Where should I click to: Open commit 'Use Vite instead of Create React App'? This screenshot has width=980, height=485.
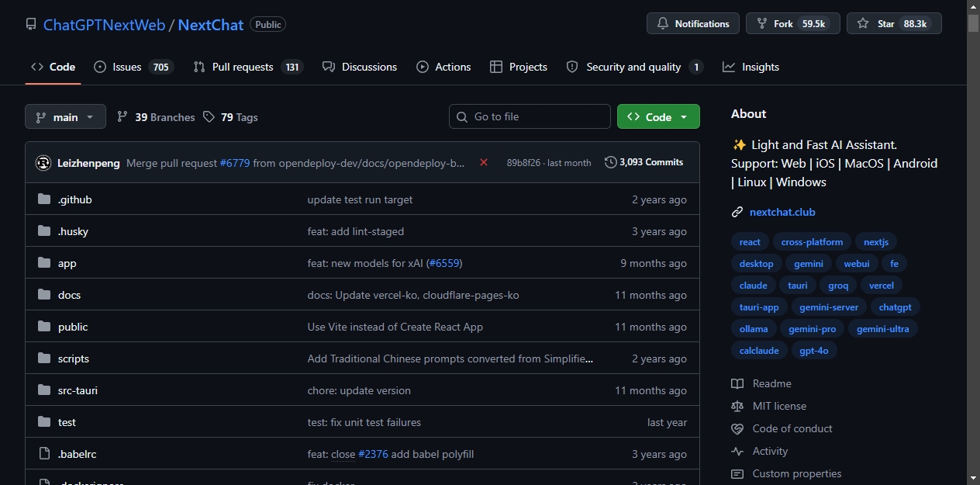[395, 327]
